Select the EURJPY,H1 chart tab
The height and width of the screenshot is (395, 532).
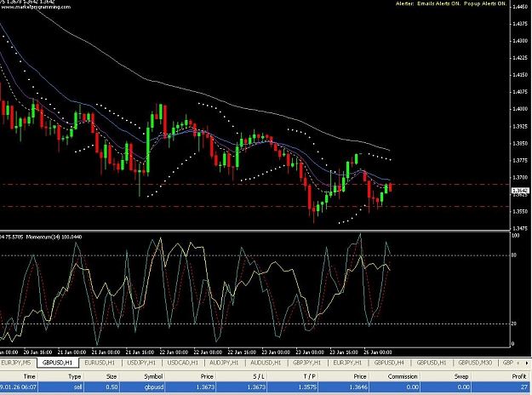click(x=348, y=363)
